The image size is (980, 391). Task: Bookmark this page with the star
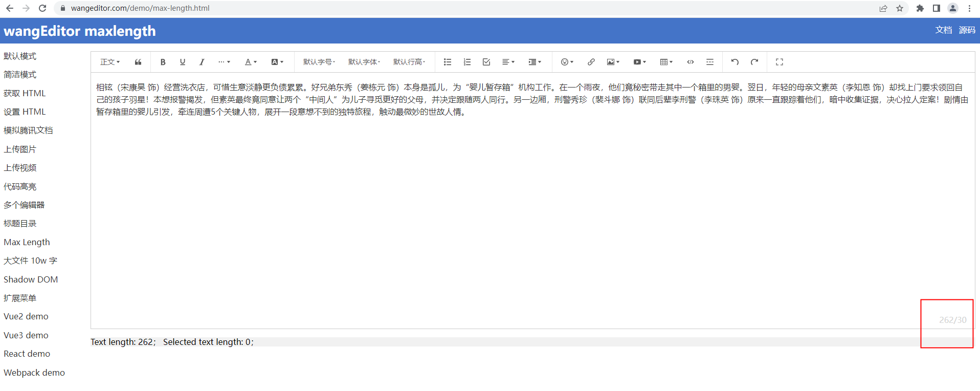900,8
